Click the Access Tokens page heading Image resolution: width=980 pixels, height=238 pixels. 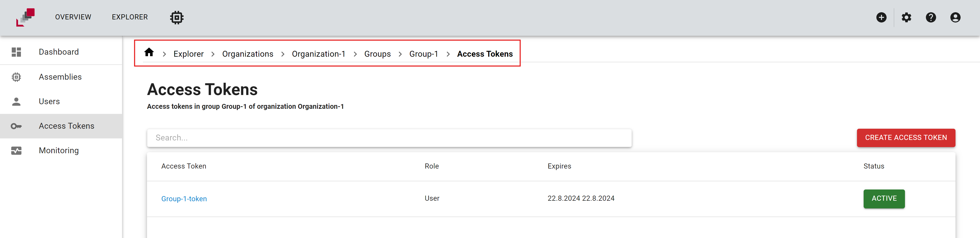[x=202, y=90]
